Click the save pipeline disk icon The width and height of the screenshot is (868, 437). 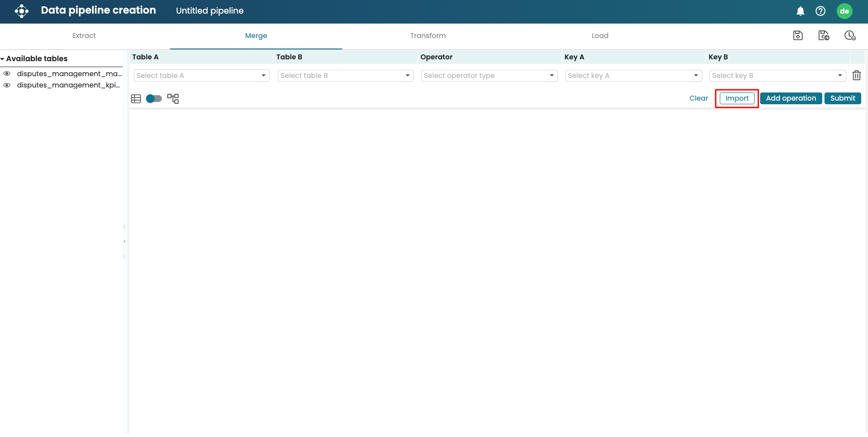click(798, 35)
